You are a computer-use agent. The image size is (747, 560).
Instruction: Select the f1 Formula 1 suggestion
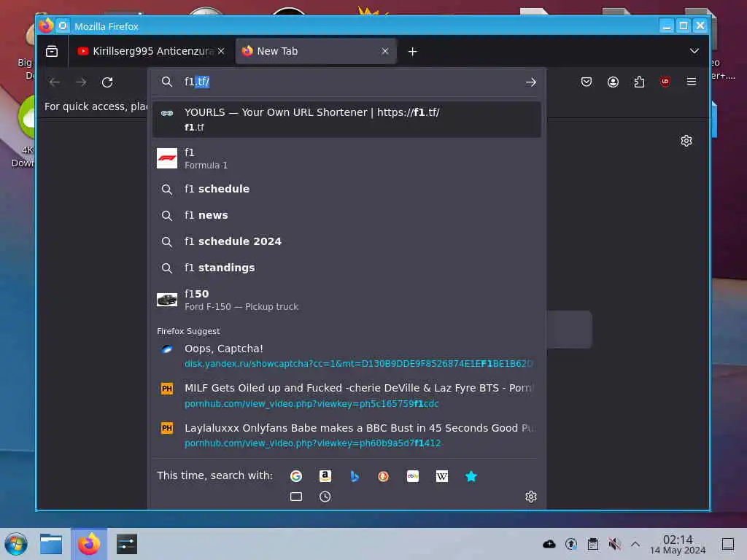pyautogui.click(x=347, y=158)
